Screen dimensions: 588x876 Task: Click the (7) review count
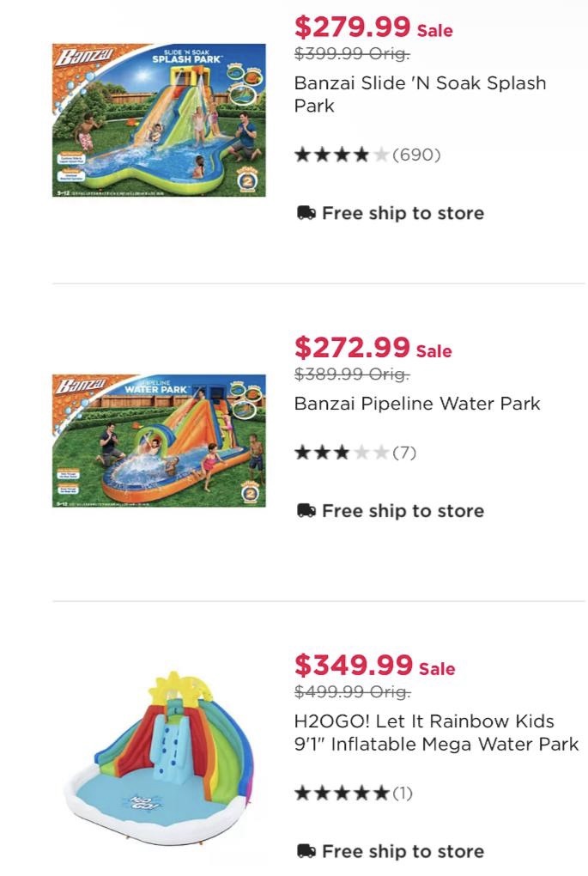(403, 452)
